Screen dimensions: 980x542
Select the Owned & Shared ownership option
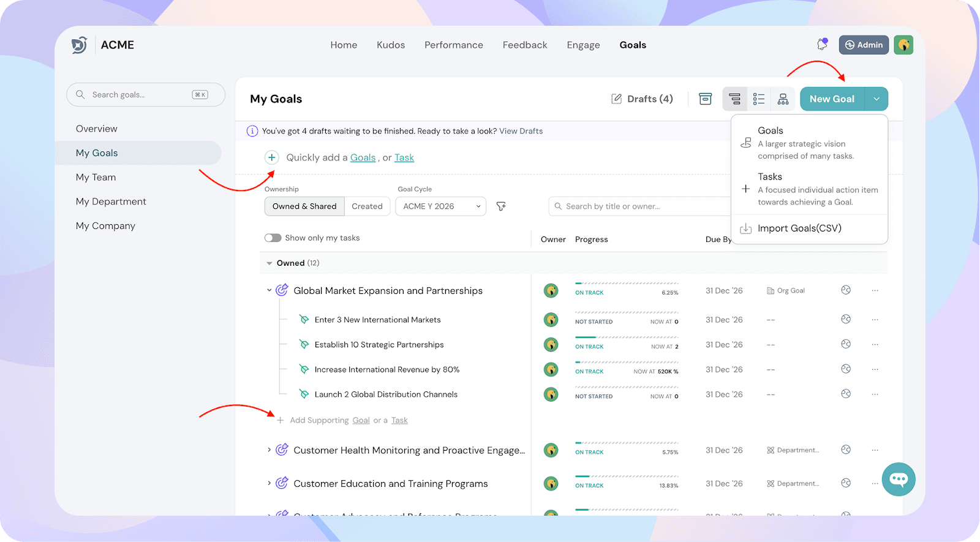pyautogui.click(x=304, y=206)
